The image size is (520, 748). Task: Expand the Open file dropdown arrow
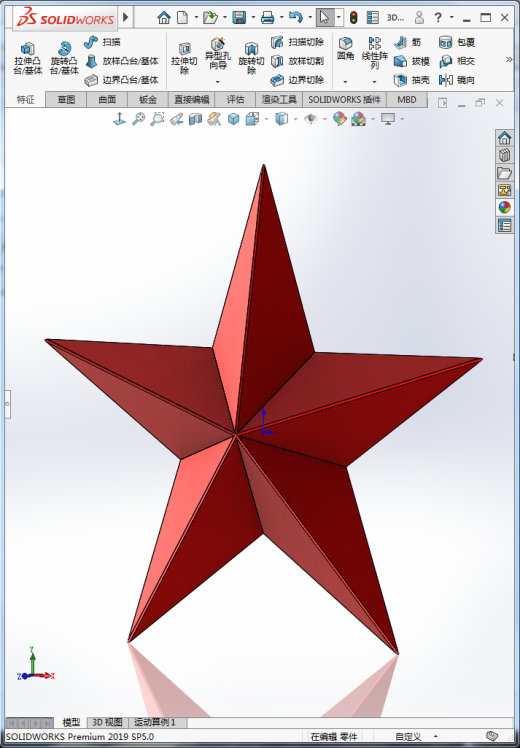point(224,18)
